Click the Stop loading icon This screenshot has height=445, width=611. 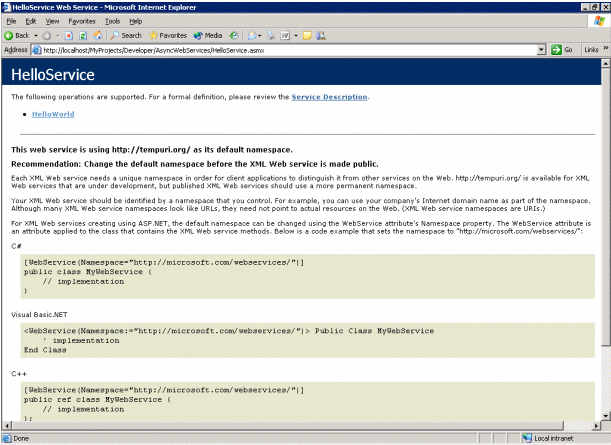pos(69,35)
